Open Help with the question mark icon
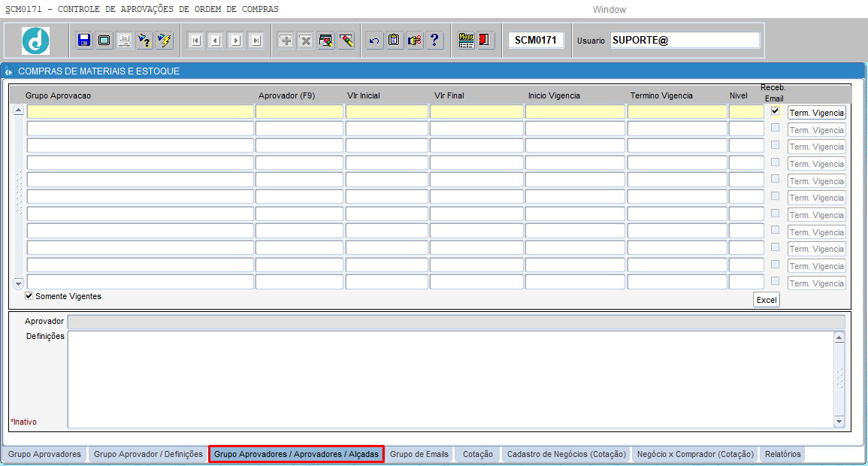868x466 pixels. (x=434, y=41)
